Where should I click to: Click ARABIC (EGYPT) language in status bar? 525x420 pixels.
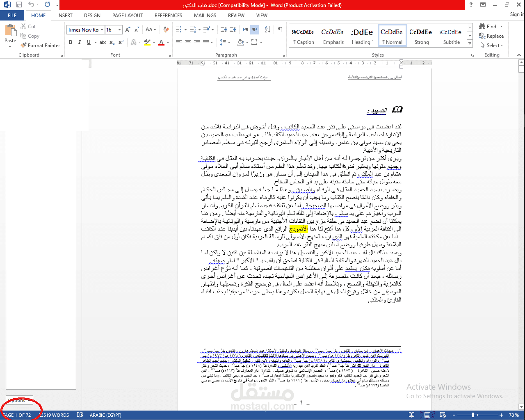pyautogui.click(x=105, y=415)
